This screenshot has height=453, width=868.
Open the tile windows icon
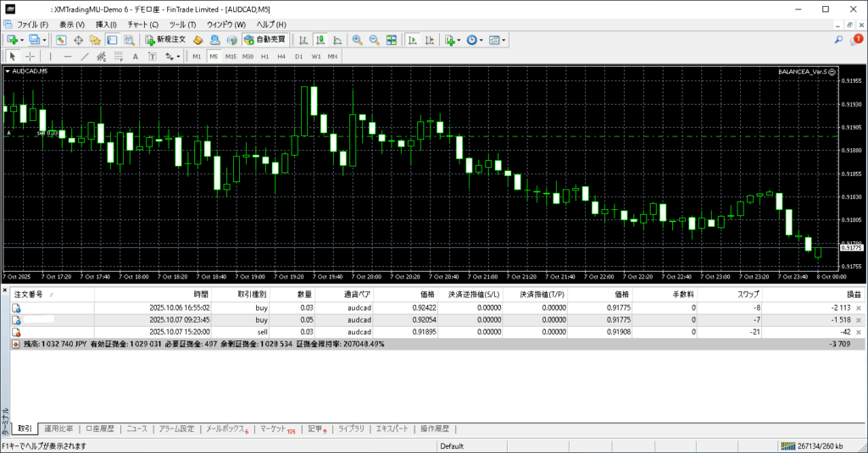click(392, 40)
